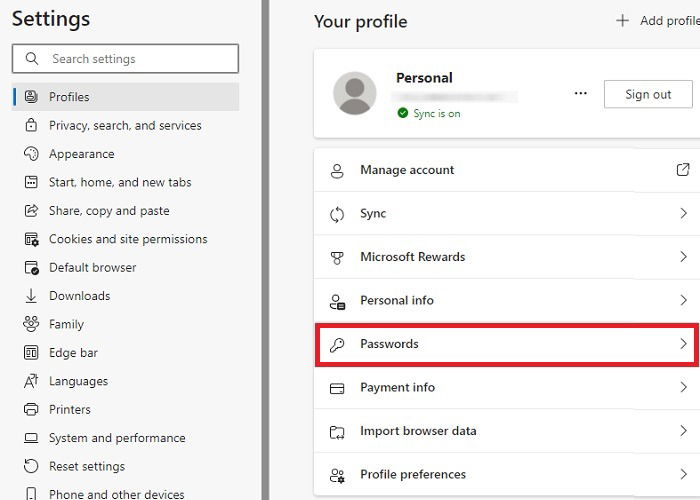Open more options ellipsis for Personal profile

(x=581, y=94)
